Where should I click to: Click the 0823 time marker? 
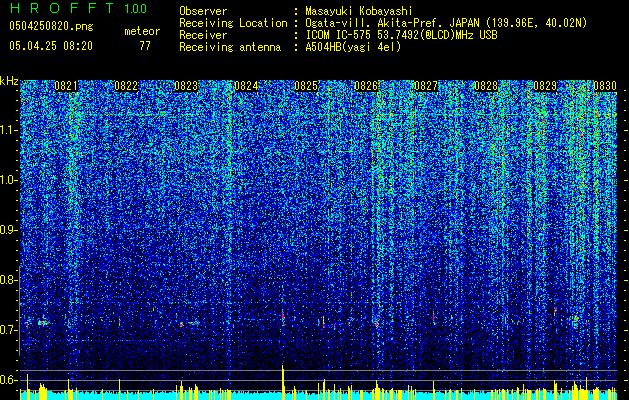point(186,86)
